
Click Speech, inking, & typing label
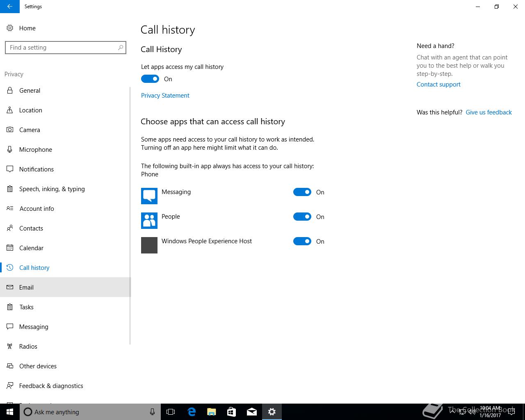pos(52,189)
